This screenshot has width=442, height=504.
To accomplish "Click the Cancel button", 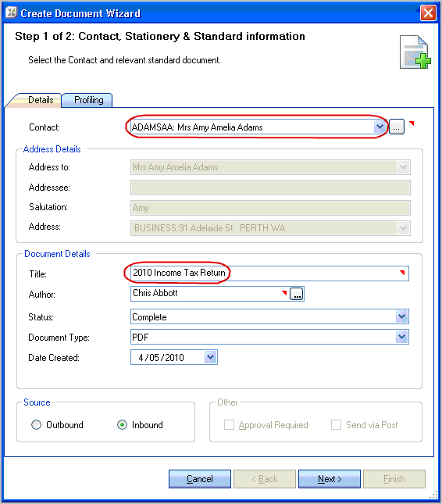I will [x=200, y=479].
